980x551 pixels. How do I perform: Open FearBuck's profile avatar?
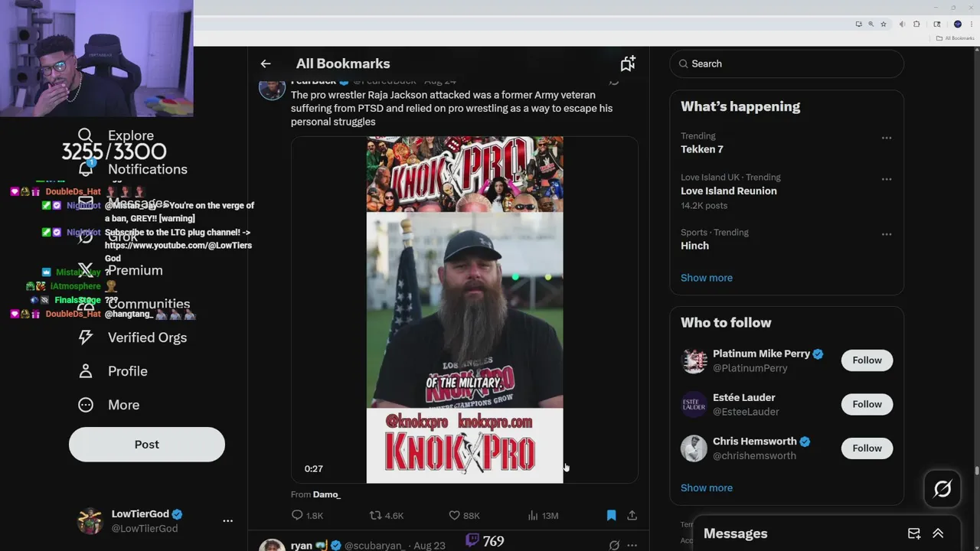coord(272,88)
